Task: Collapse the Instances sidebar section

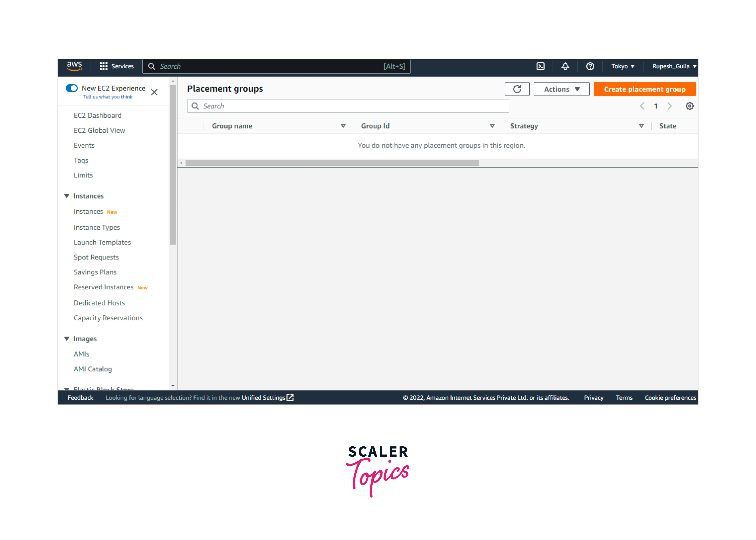Action: [x=66, y=196]
